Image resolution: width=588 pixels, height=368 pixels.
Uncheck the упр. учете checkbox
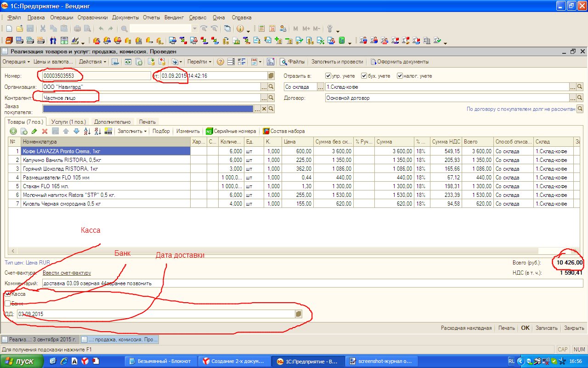[328, 75]
